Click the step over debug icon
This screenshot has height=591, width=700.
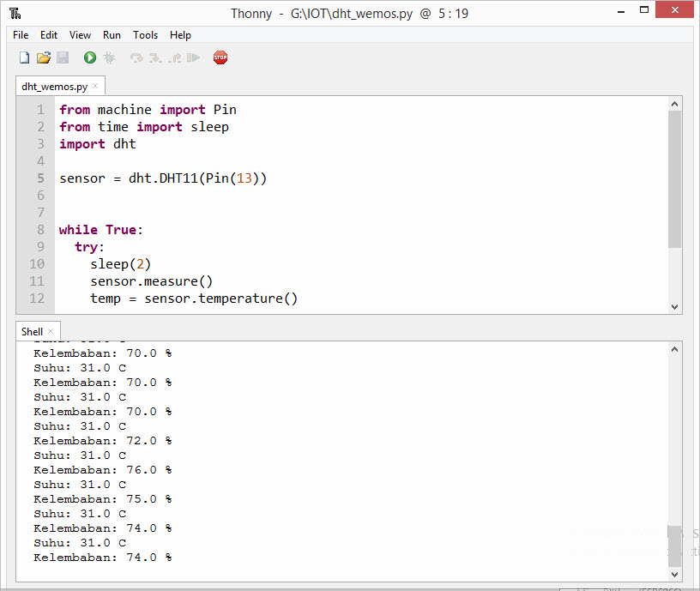pos(137,57)
